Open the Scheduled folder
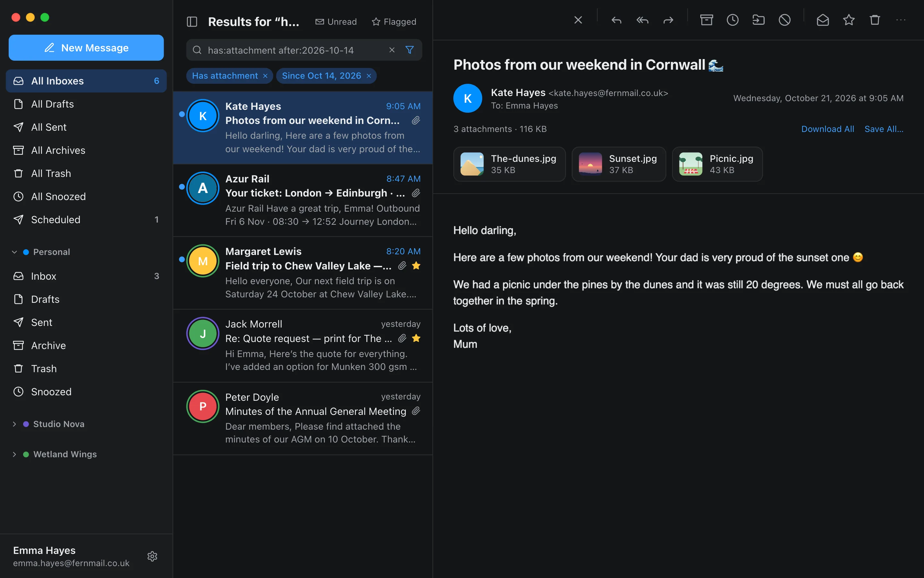The height and width of the screenshot is (578, 924). point(86,220)
